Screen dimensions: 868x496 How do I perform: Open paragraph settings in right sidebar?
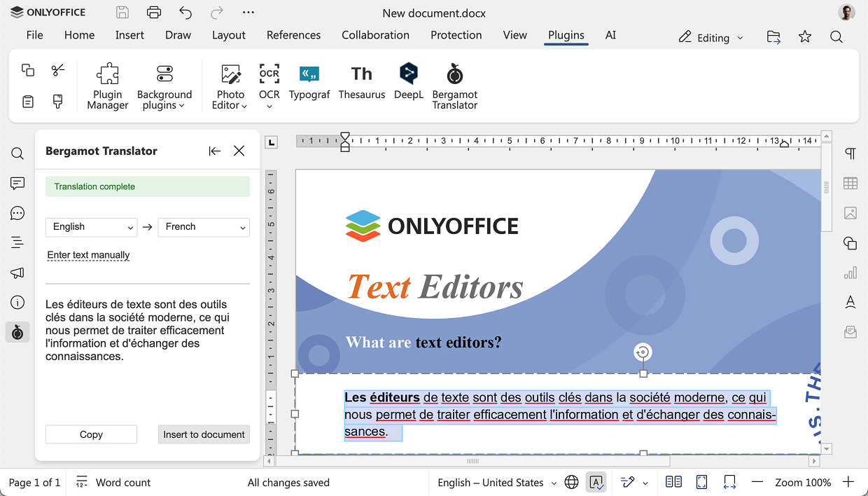(x=850, y=153)
